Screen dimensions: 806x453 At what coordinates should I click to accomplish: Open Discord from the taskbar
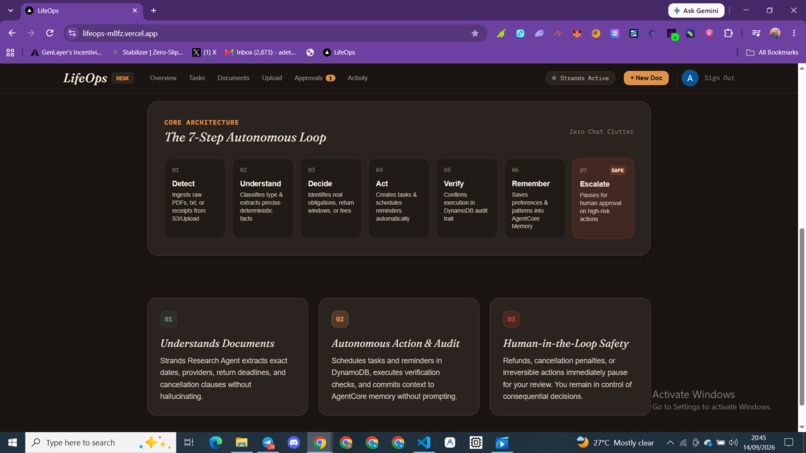tap(294, 442)
